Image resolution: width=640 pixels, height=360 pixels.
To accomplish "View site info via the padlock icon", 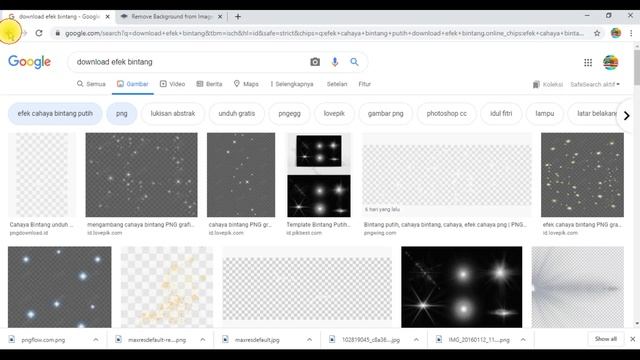I will coord(58,33).
